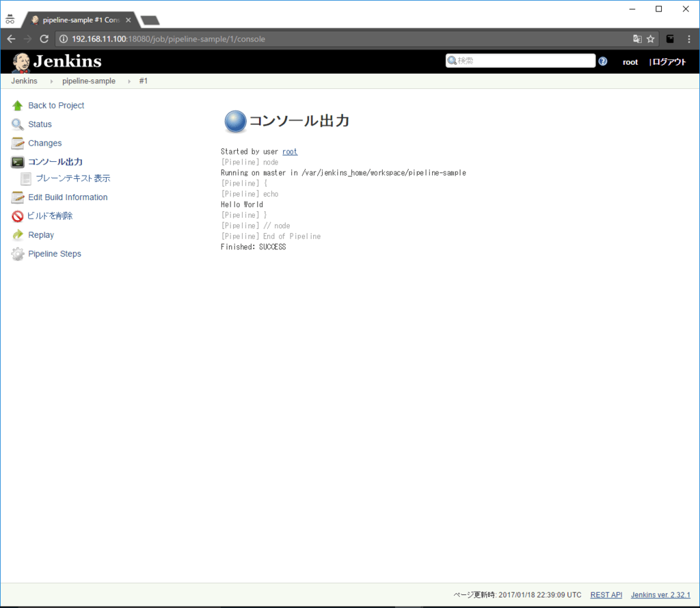Viewport: 700px width, 608px height.
Task: Expand breadcrumb arrow after pipeline-sample
Action: (129, 81)
